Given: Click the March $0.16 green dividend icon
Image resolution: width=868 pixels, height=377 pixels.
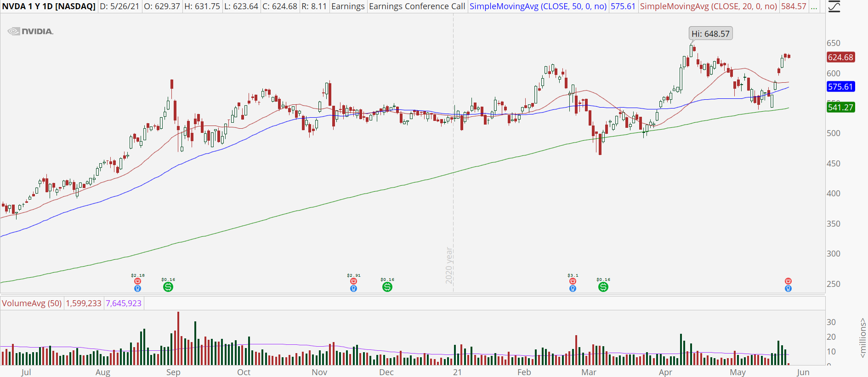Looking at the screenshot, I should pyautogui.click(x=603, y=287).
